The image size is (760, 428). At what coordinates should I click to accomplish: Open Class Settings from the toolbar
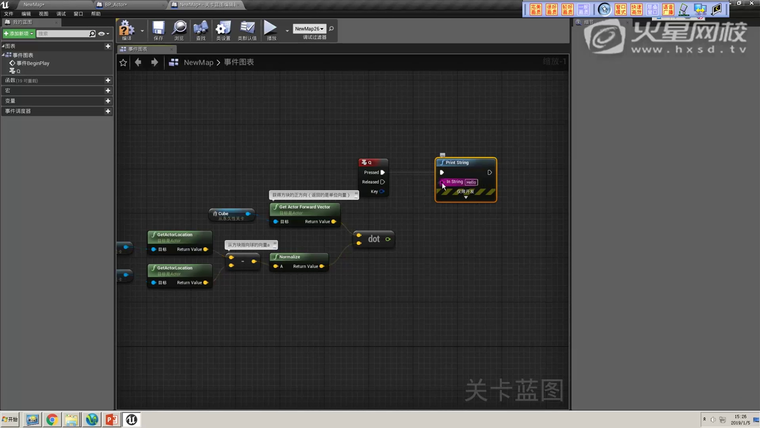(222, 29)
